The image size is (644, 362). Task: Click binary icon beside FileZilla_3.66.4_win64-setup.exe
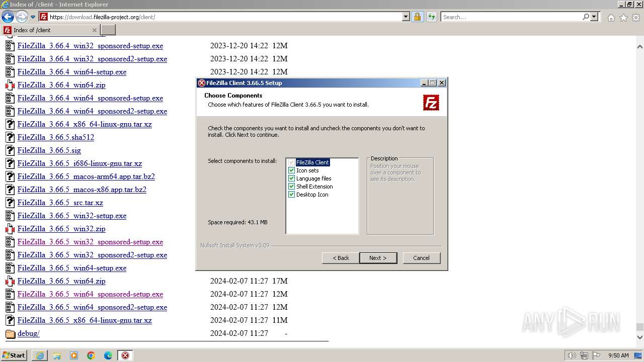click(x=10, y=72)
